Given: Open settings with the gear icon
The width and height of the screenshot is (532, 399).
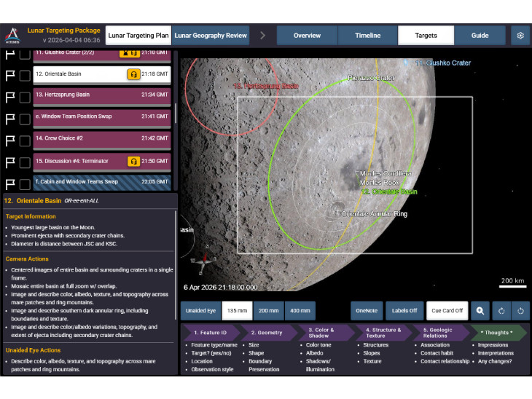Looking at the screenshot, I should coord(520,36).
